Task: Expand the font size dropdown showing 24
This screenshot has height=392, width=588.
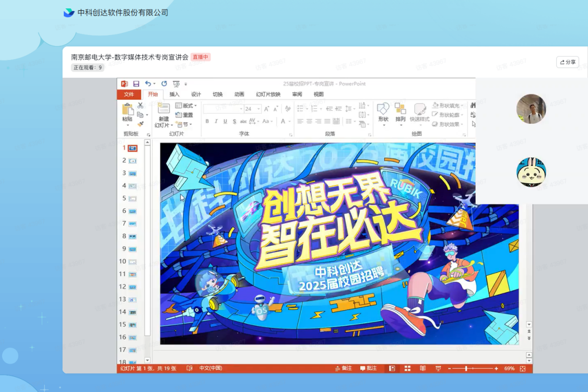Action: (x=258, y=109)
